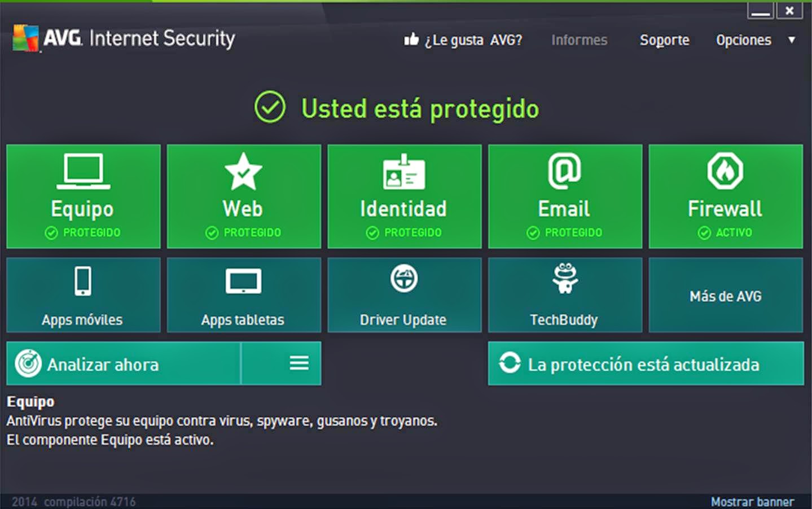812x509 pixels.
Task: Click the ¿Le gusta AVG? link
Action: [473, 40]
